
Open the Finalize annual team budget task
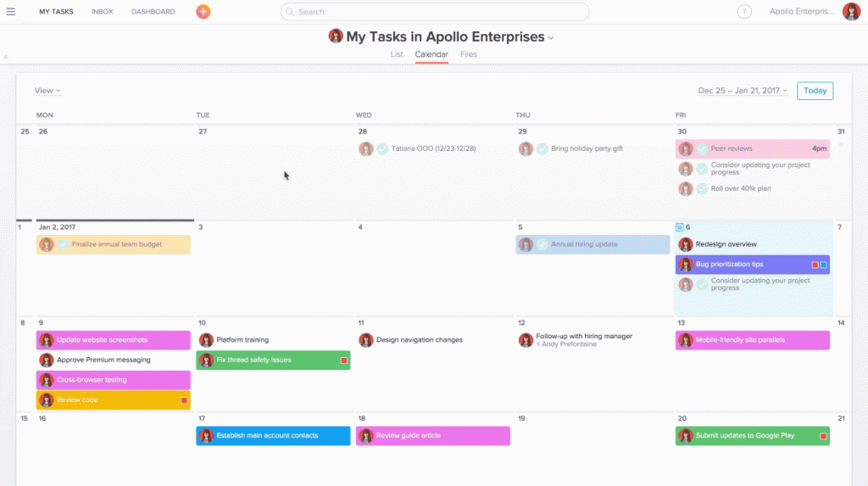pos(114,244)
